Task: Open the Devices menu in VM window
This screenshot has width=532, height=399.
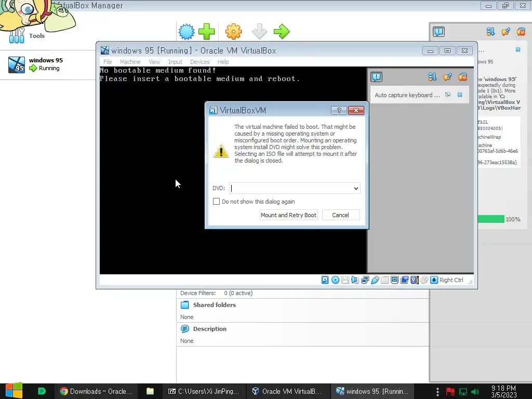Action: (199, 62)
